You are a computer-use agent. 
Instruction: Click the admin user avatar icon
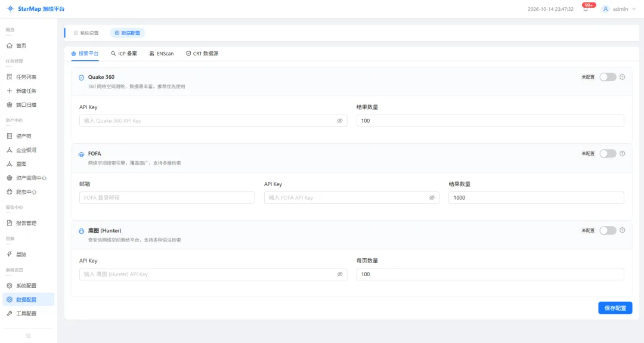(x=605, y=8)
